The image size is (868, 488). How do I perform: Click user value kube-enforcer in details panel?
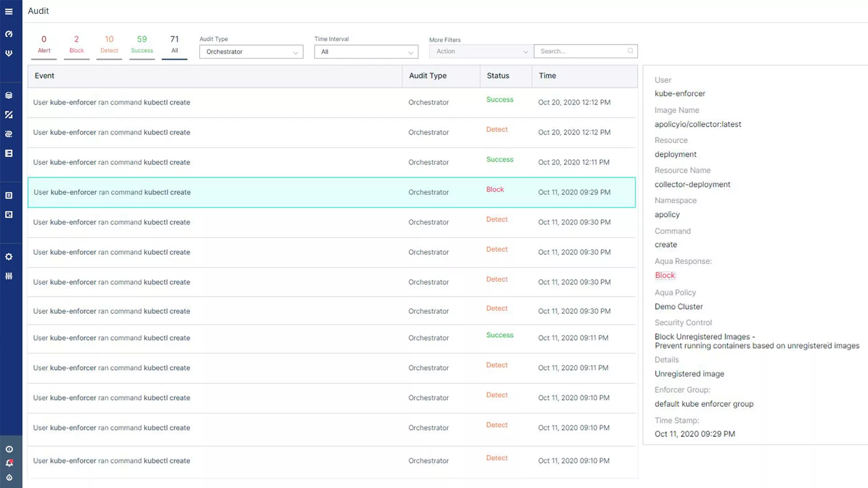[679, 94]
